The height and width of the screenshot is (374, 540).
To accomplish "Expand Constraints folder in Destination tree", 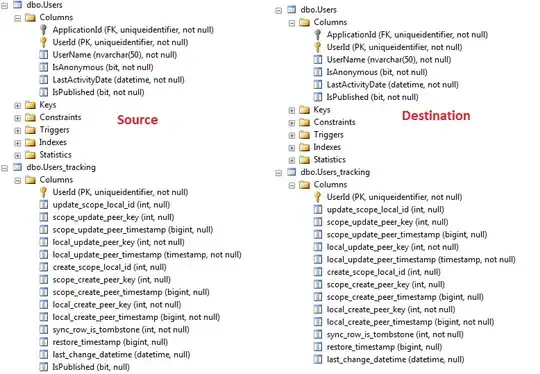I will 291,123.
